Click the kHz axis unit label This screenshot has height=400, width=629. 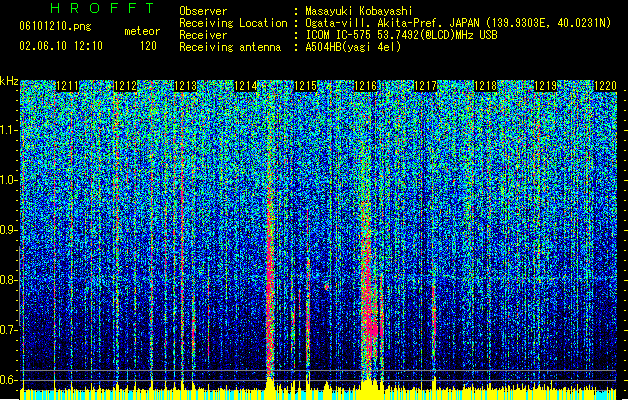(x=9, y=81)
